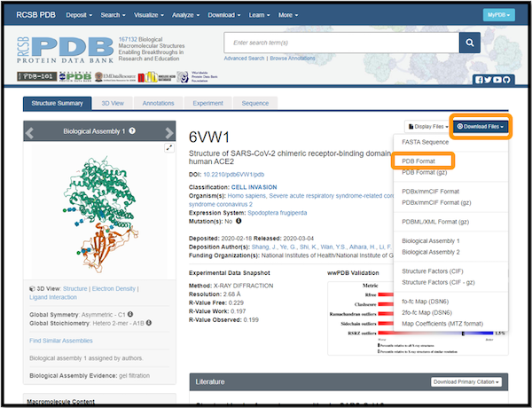Click the magnifier search button
Viewport: 532px width, 408px height.
[x=470, y=43]
